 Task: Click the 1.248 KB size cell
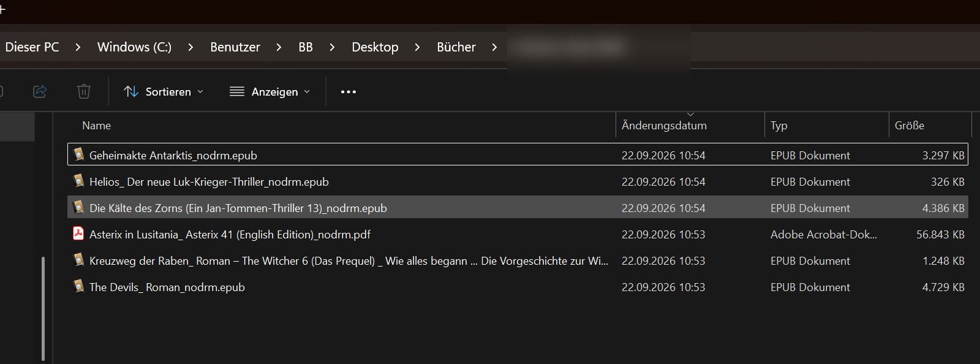(x=943, y=261)
